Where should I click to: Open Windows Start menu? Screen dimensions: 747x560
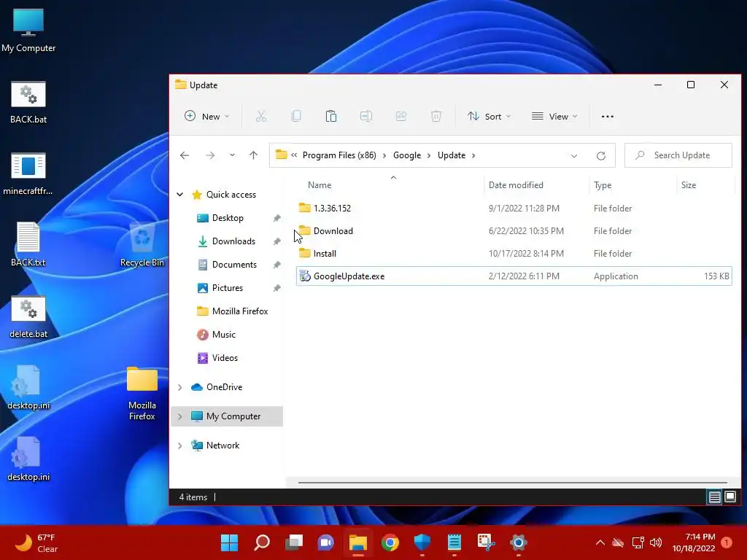229,542
